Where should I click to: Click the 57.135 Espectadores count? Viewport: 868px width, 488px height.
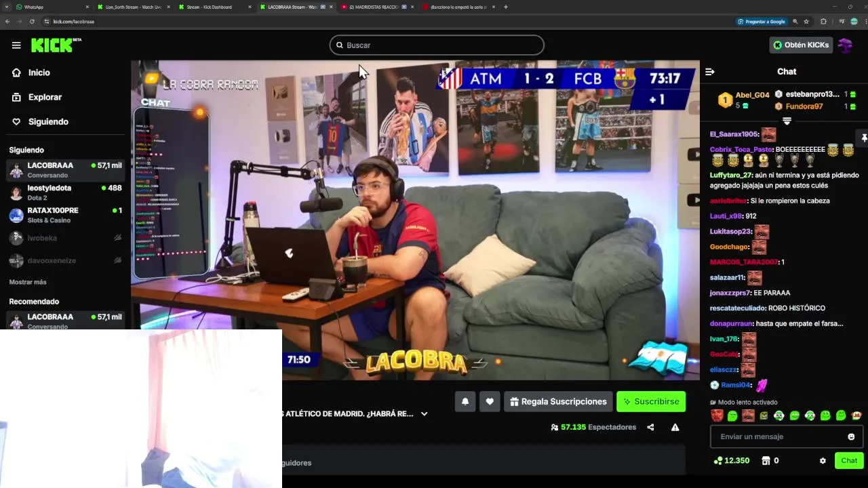(593, 427)
